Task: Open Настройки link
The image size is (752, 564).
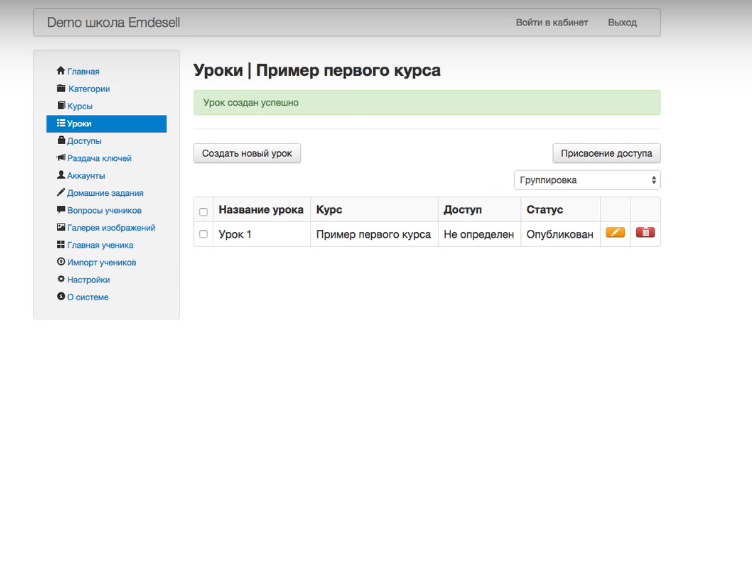Action: tap(88, 280)
